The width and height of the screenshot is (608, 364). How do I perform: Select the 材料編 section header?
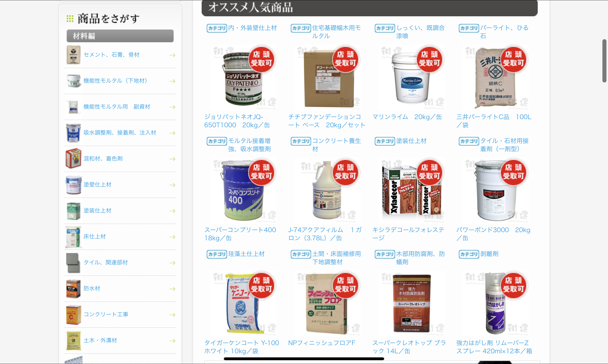[120, 36]
